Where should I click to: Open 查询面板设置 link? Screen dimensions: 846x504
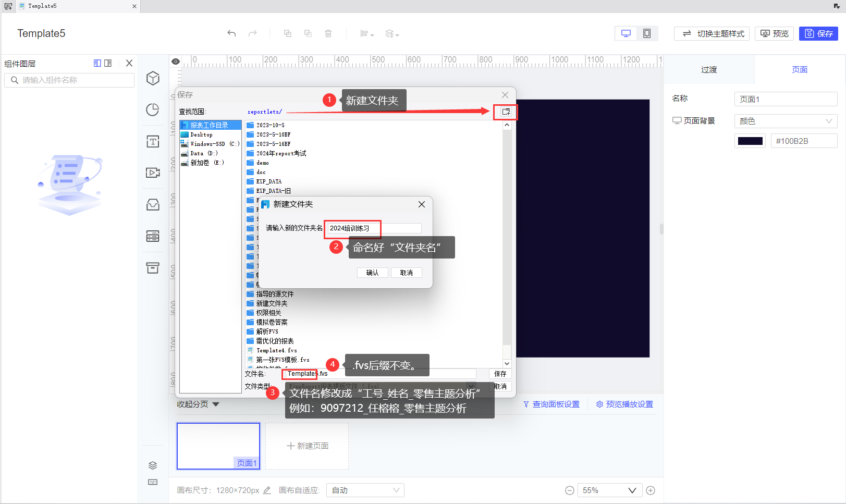click(551, 404)
